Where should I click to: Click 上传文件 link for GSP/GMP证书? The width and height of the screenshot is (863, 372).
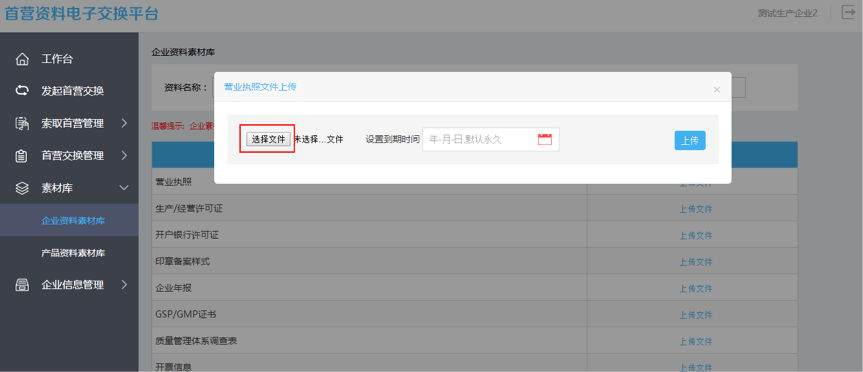(x=696, y=315)
